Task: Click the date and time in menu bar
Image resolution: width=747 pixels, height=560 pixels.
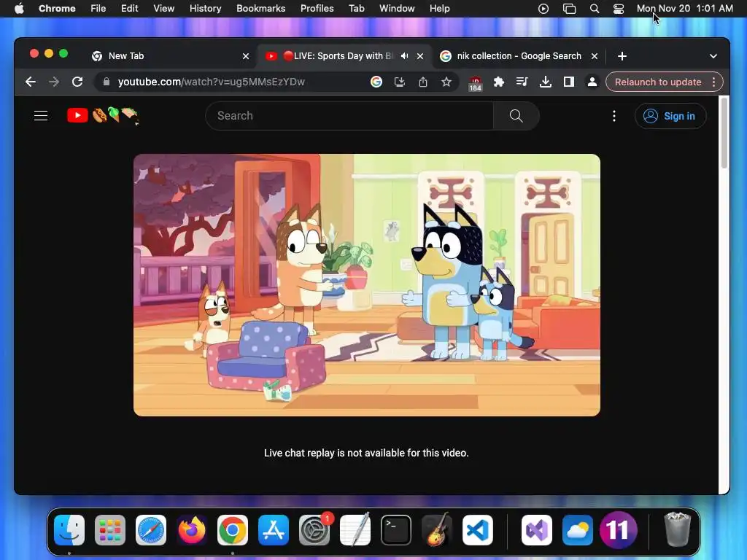Action: (684, 9)
